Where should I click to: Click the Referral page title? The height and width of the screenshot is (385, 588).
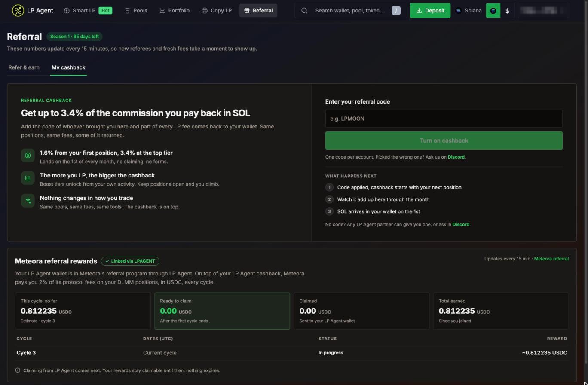coord(24,37)
